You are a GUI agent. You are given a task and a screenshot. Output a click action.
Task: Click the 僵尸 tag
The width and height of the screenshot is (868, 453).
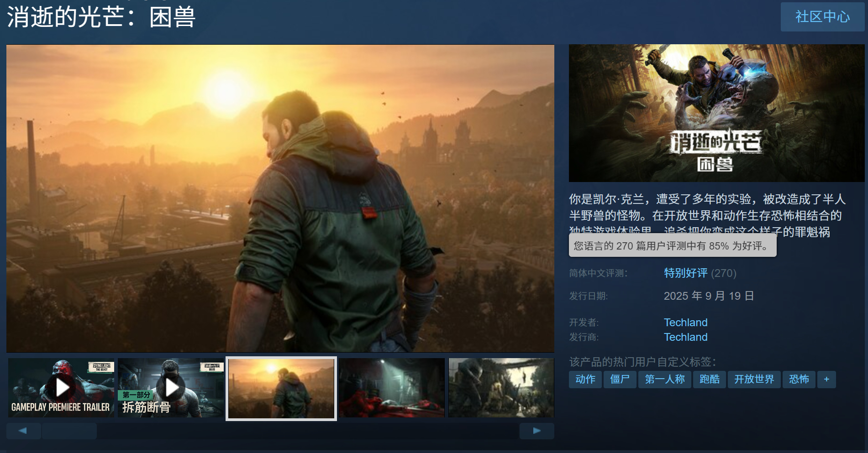coord(620,380)
